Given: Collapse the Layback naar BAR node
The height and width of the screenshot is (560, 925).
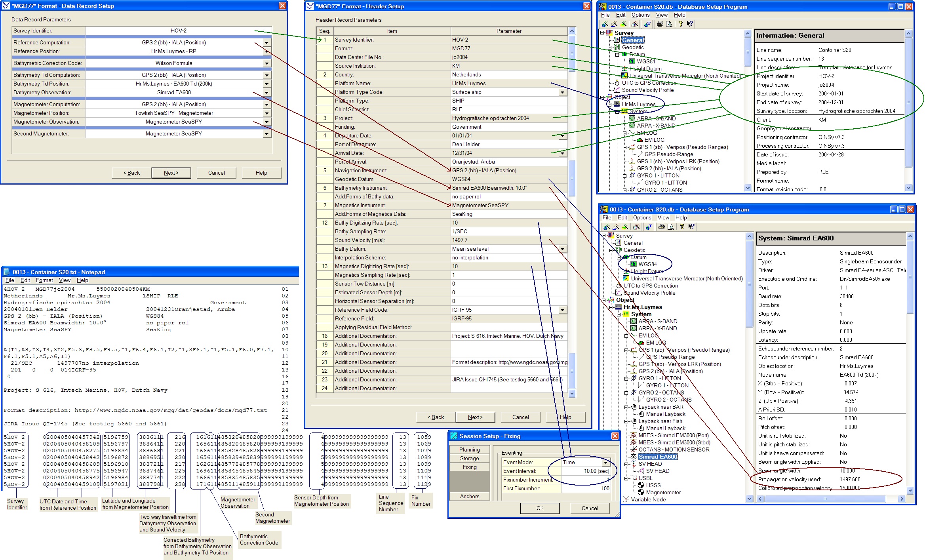Looking at the screenshot, I should tap(626, 407).
